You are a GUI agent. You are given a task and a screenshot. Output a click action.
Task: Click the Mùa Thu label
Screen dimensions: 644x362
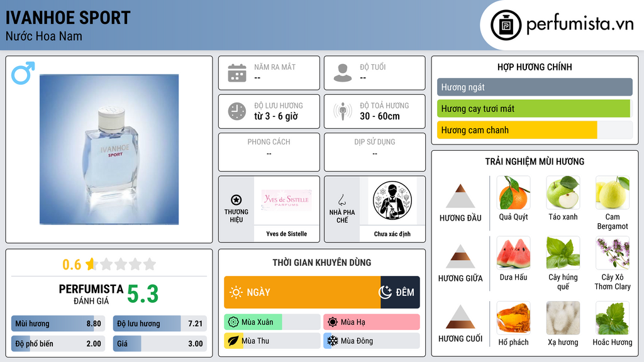255,341
